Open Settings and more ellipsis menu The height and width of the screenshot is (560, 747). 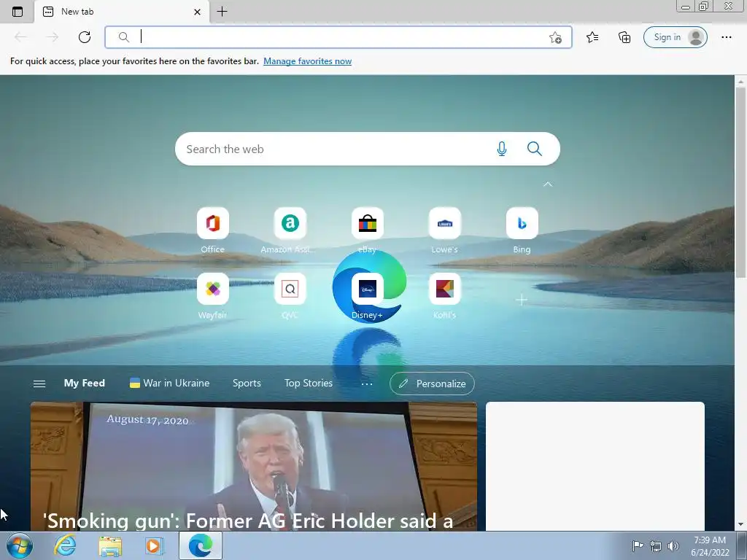[x=726, y=37]
